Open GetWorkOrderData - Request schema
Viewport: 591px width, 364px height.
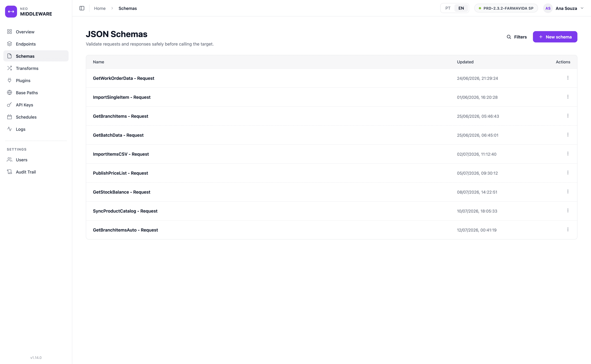[124, 78]
